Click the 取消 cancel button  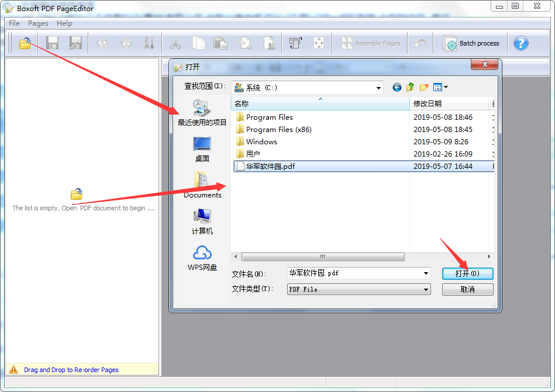point(467,289)
